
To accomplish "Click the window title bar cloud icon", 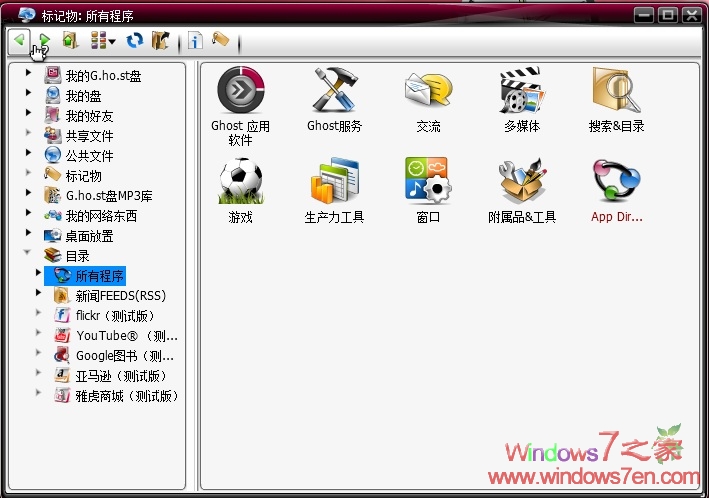I will point(27,15).
